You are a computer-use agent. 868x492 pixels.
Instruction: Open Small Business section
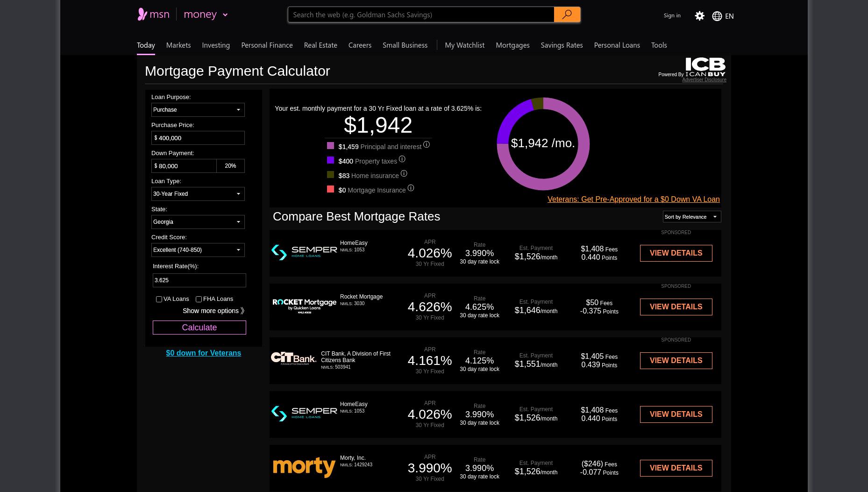click(405, 45)
